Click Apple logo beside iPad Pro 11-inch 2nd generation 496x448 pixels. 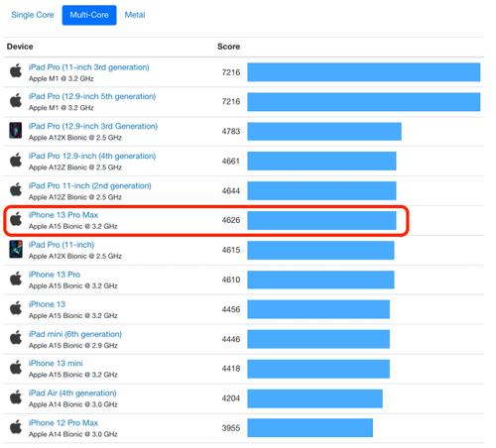pos(16,189)
